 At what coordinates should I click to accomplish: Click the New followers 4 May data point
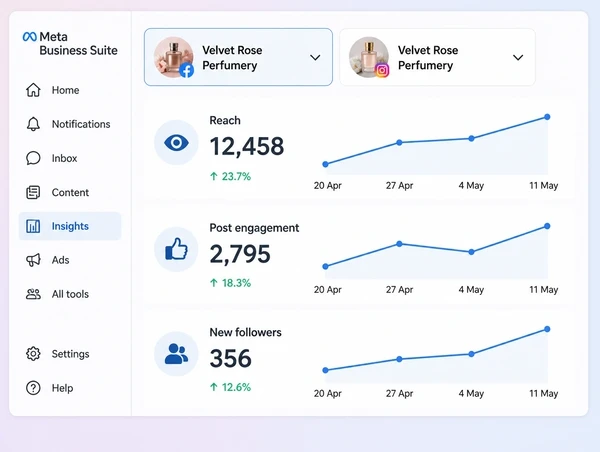(x=471, y=354)
